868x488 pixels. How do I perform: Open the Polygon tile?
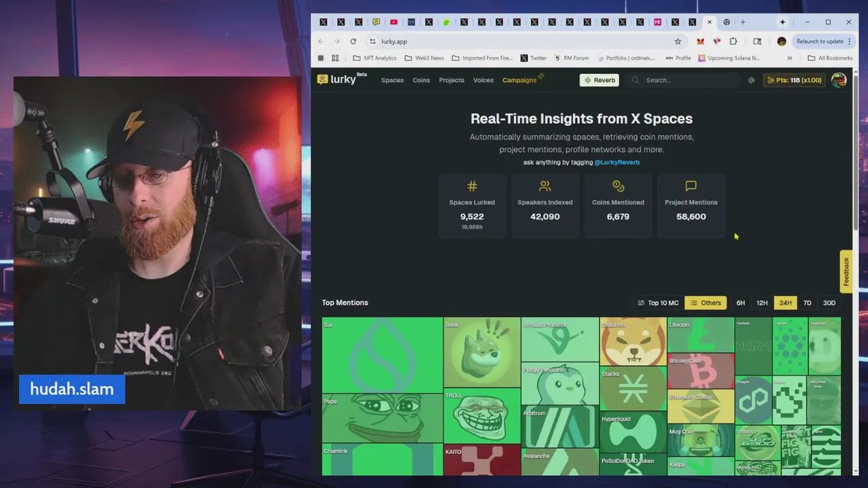753,400
